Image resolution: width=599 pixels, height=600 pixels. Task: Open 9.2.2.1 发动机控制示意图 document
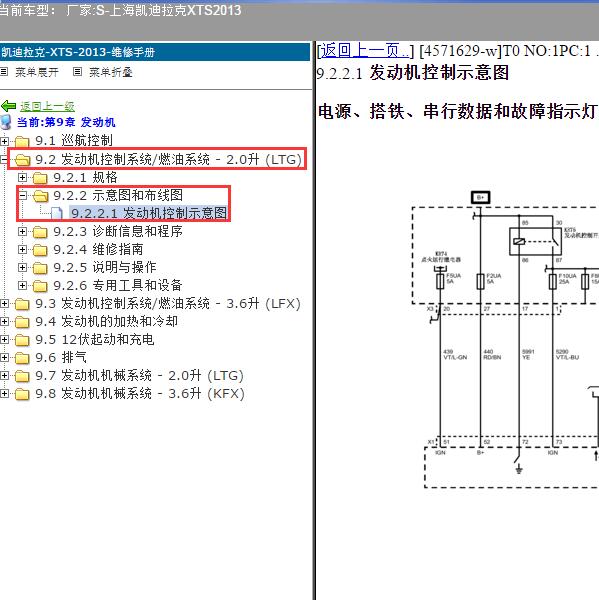[149, 213]
